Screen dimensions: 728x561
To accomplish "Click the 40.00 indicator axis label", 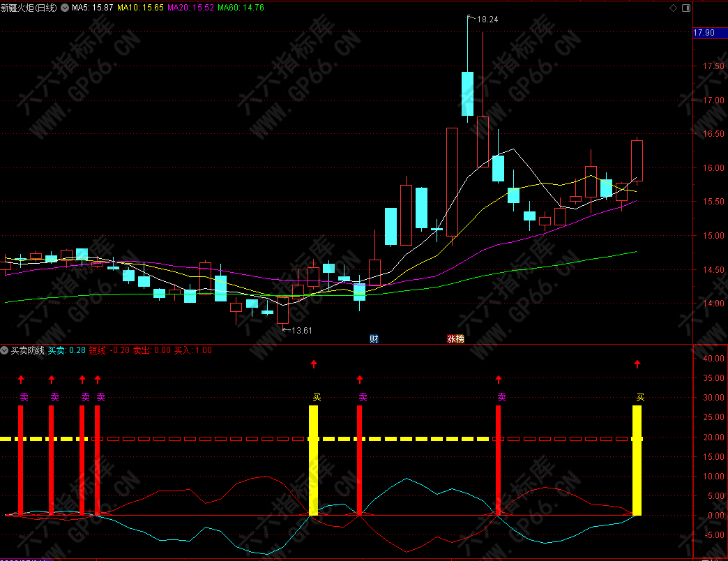I will [713, 359].
